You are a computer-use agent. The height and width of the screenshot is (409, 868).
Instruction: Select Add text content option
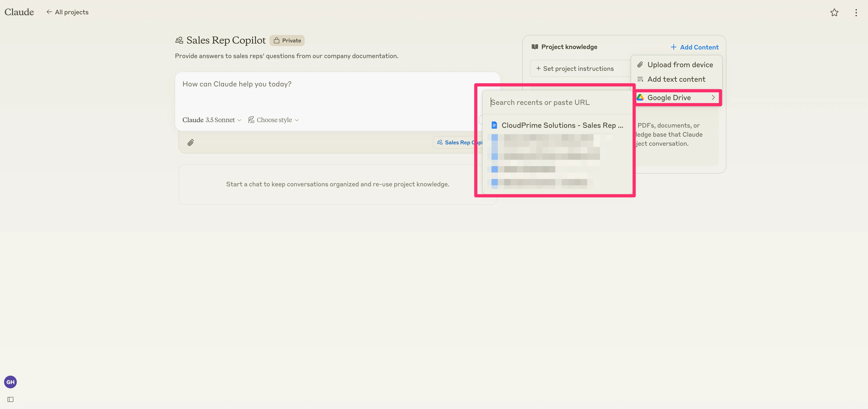click(676, 79)
